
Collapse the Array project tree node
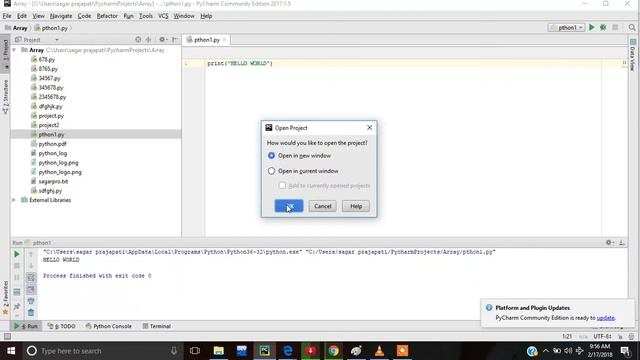[x=14, y=50]
